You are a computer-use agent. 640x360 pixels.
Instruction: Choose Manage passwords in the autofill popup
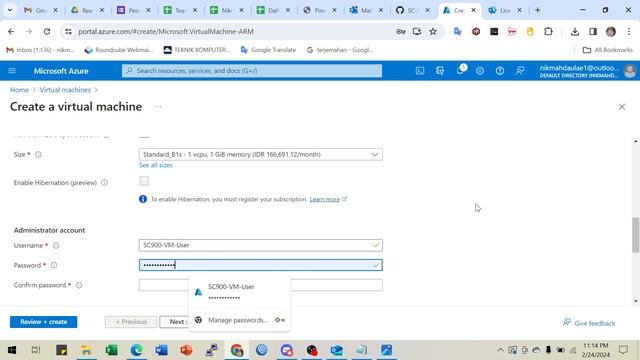point(240,320)
